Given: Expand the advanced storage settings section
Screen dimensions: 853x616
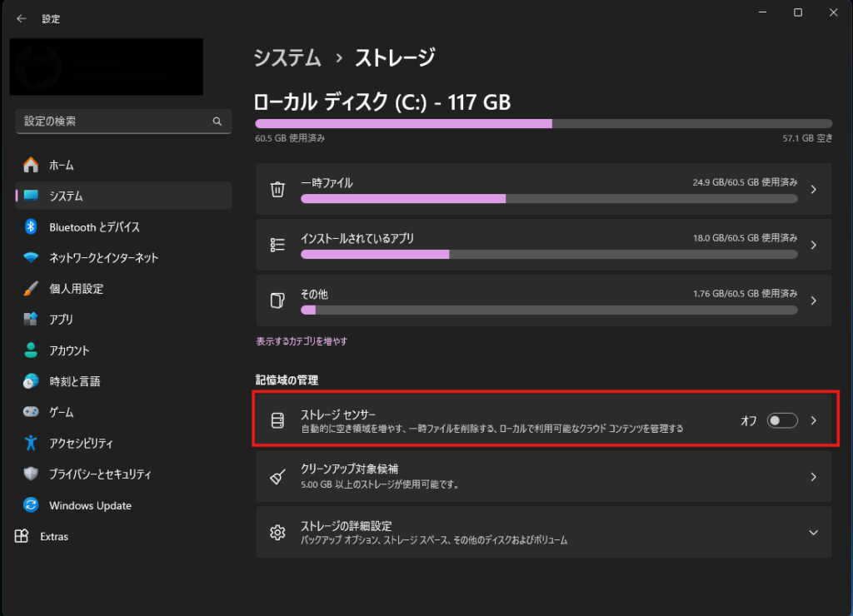Looking at the screenshot, I should (x=813, y=533).
